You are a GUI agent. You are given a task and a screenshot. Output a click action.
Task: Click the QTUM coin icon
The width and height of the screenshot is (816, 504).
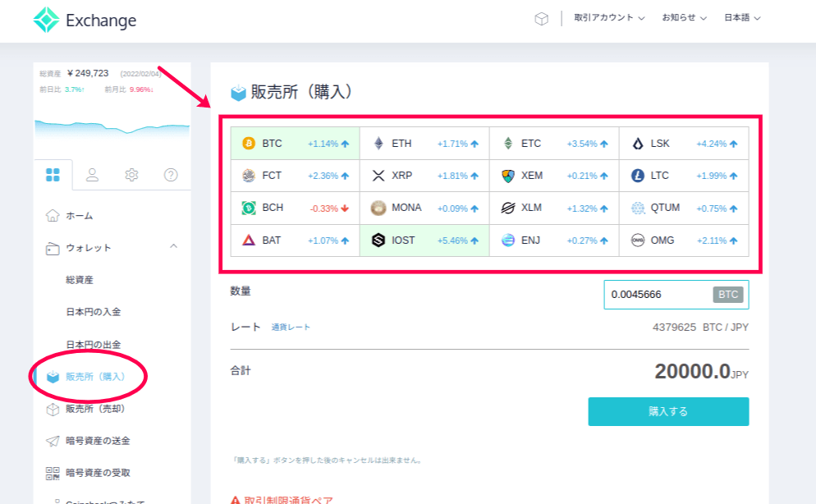pos(638,208)
